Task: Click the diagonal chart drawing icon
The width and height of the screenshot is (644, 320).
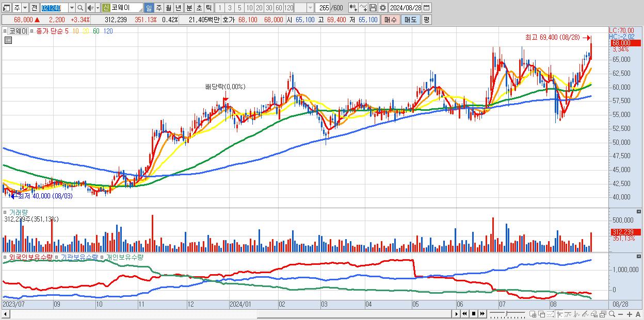Action: 585,314
